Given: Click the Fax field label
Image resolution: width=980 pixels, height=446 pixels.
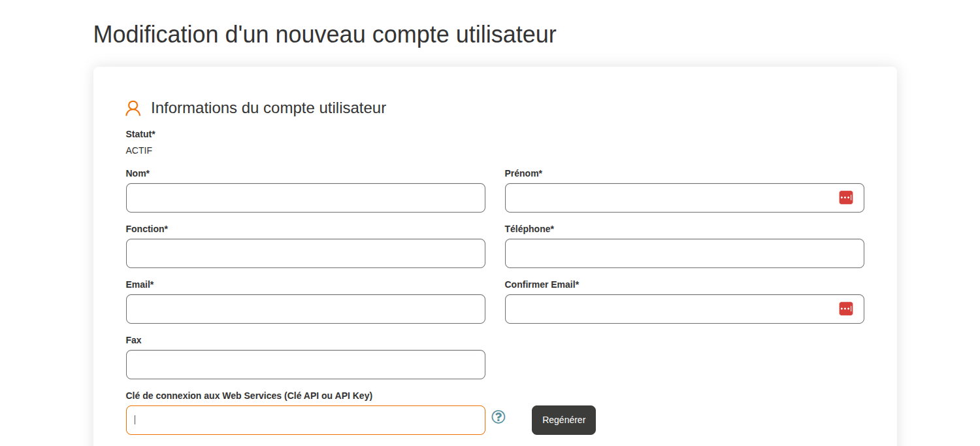Looking at the screenshot, I should coord(133,340).
